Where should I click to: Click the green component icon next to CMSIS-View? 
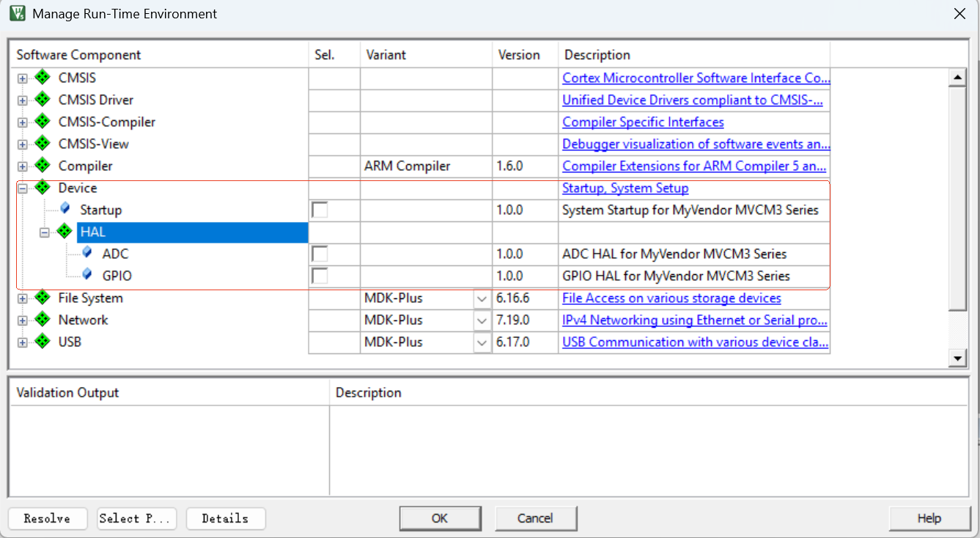[x=43, y=144]
